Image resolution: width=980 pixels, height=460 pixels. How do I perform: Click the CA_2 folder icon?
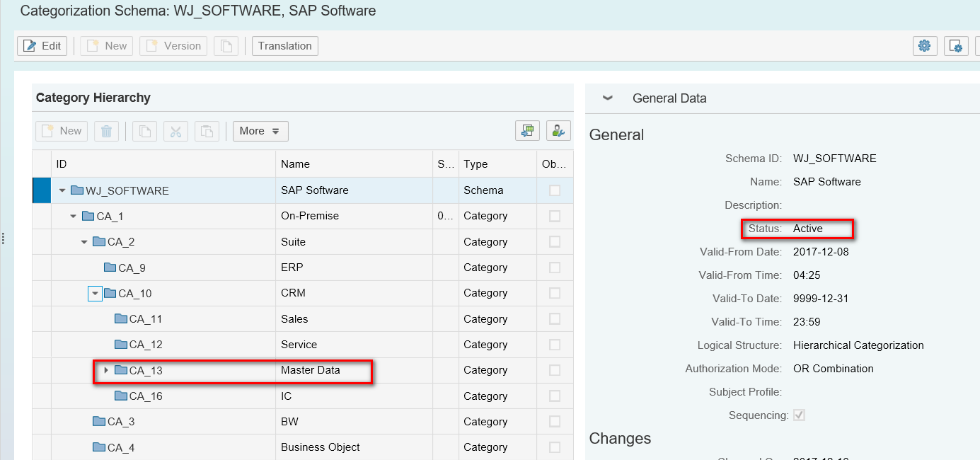[x=99, y=242]
